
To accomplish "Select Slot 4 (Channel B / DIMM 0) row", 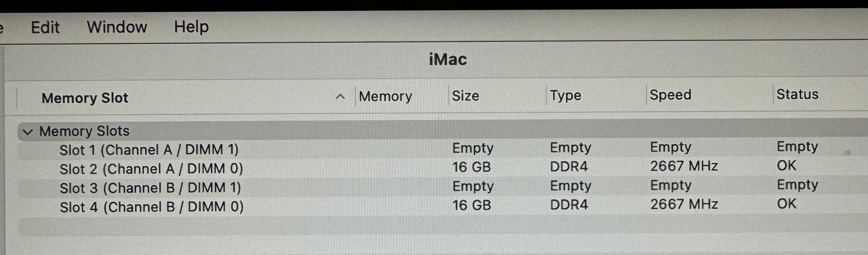I will pos(443,206).
